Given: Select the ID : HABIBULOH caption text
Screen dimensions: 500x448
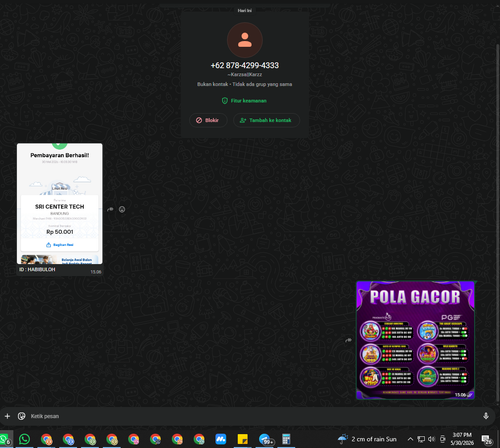Looking at the screenshot, I should click(37, 269).
